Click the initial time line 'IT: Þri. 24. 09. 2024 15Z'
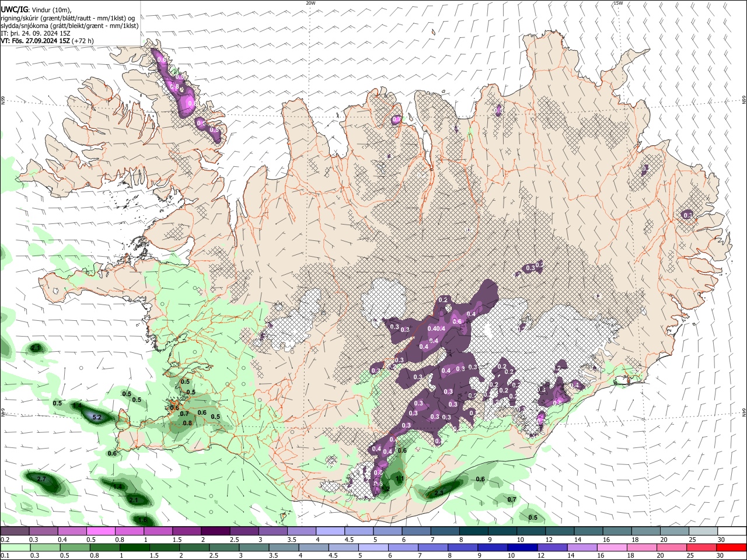Screen dimensions: 747x560 (36, 33)
